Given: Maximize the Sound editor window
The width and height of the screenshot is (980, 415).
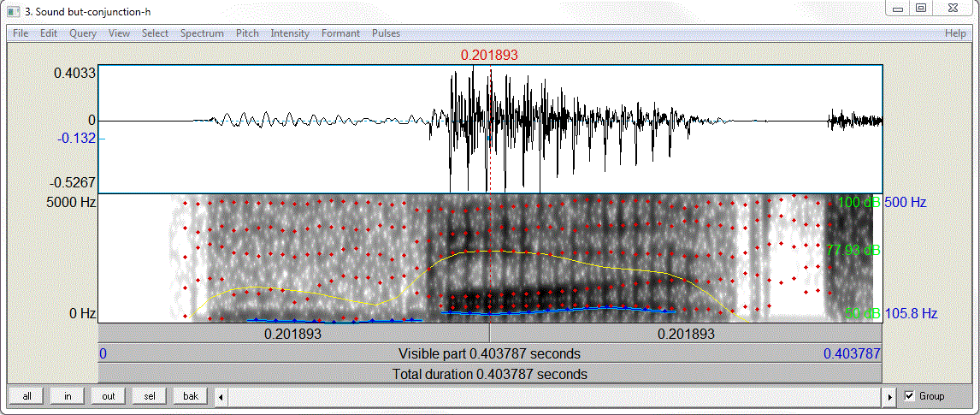Looking at the screenshot, I should (x=921, y=9).
